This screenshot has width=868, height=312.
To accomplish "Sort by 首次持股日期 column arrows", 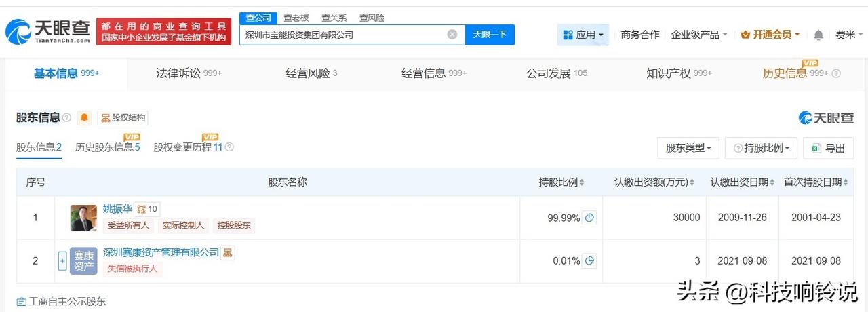I will [846, 182].
